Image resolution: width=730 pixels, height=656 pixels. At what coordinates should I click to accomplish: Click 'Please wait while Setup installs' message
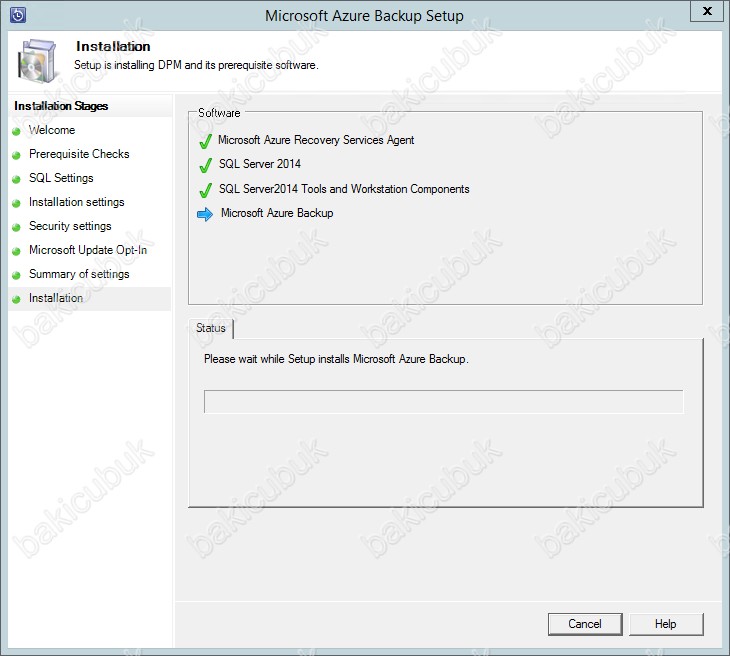click(336, 359)
